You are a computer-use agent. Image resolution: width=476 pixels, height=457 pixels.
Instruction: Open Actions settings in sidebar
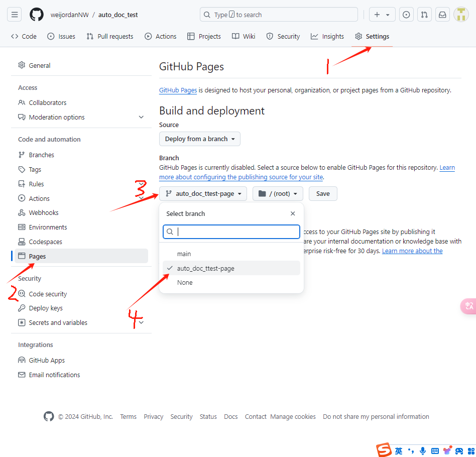click(x=81, y=198)
